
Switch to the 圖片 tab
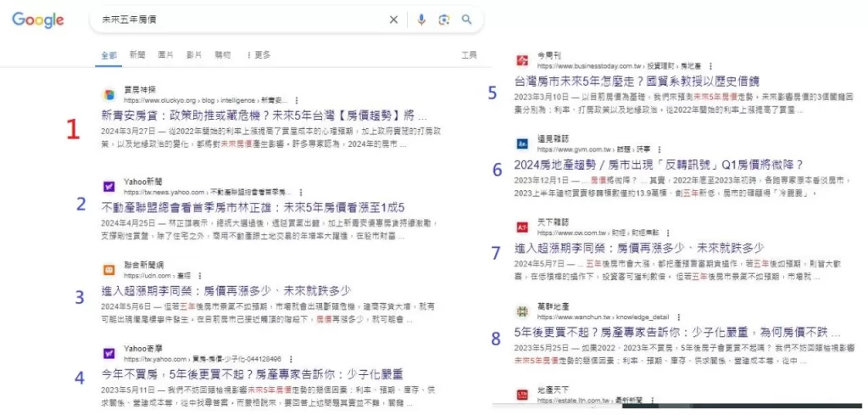[166, 55]
